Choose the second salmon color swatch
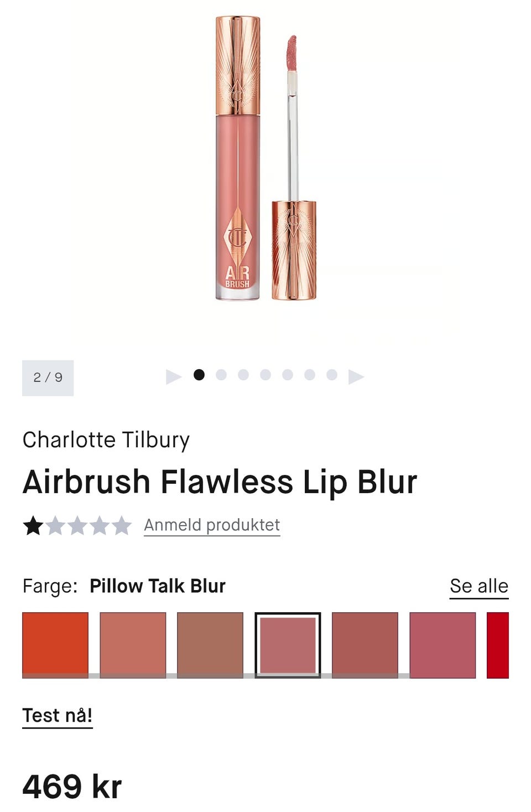This screenshot has height=812, width=531. tap(133, 645)
